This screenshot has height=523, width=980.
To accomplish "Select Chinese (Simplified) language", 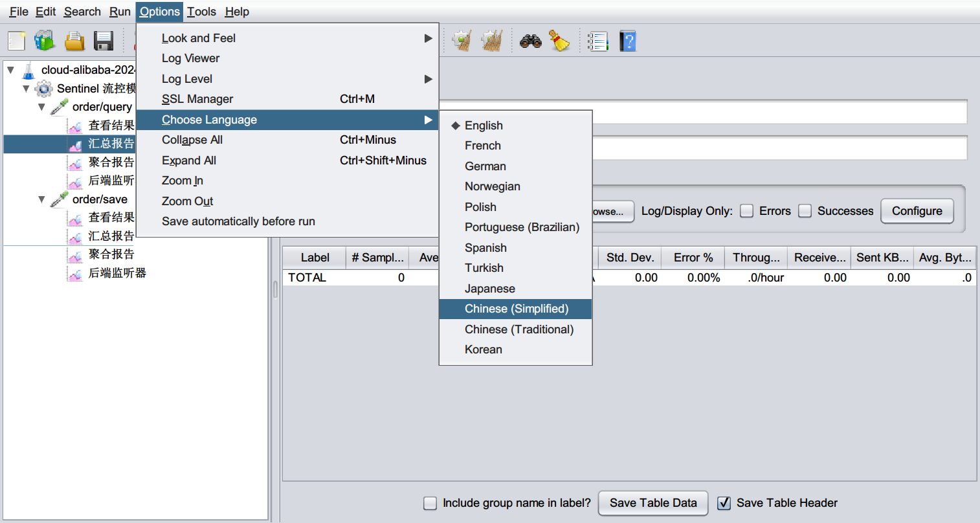I will [x=515, y=309].
